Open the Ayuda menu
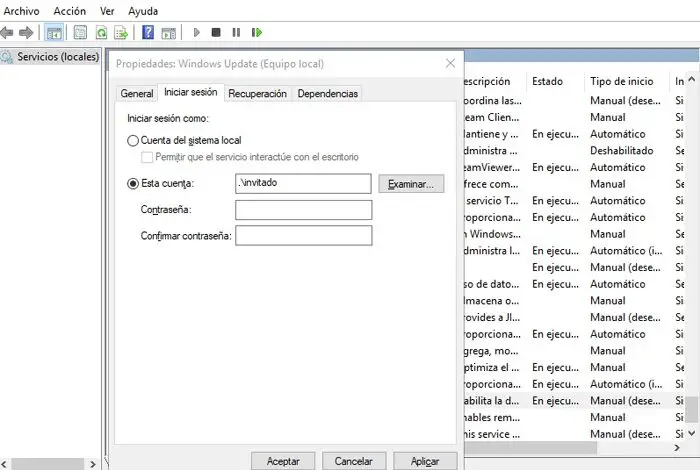 tap(143, 11)
